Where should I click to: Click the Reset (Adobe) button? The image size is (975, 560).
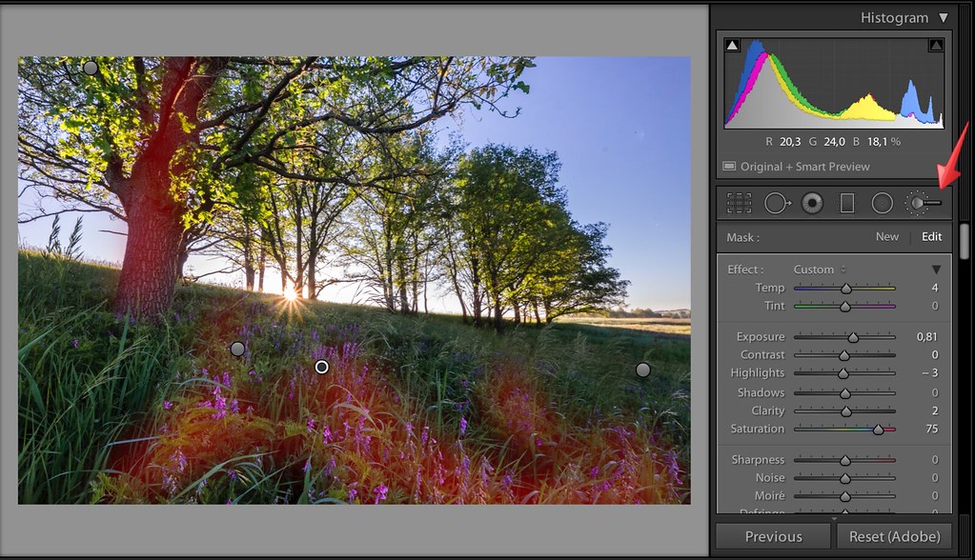(894, 536)
